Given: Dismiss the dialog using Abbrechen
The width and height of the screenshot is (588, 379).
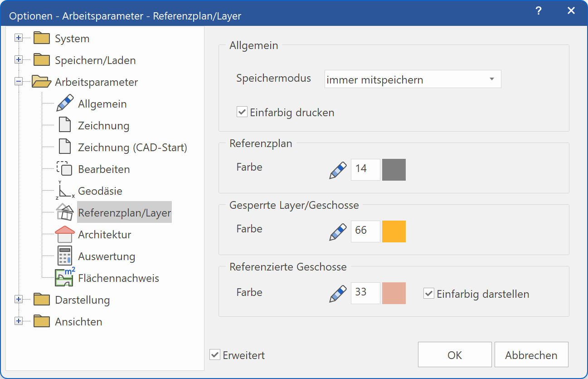Looking at the screenshot, I should pos(531,354).
